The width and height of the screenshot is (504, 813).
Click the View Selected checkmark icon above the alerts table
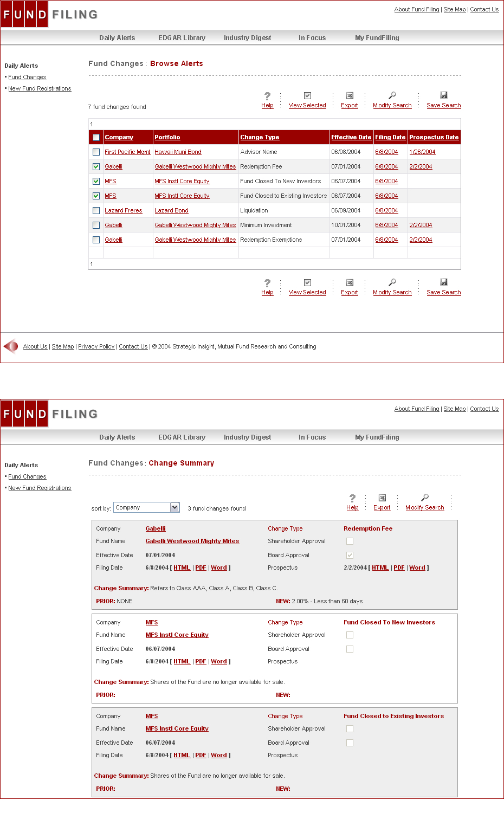click(x=307, y=95)
